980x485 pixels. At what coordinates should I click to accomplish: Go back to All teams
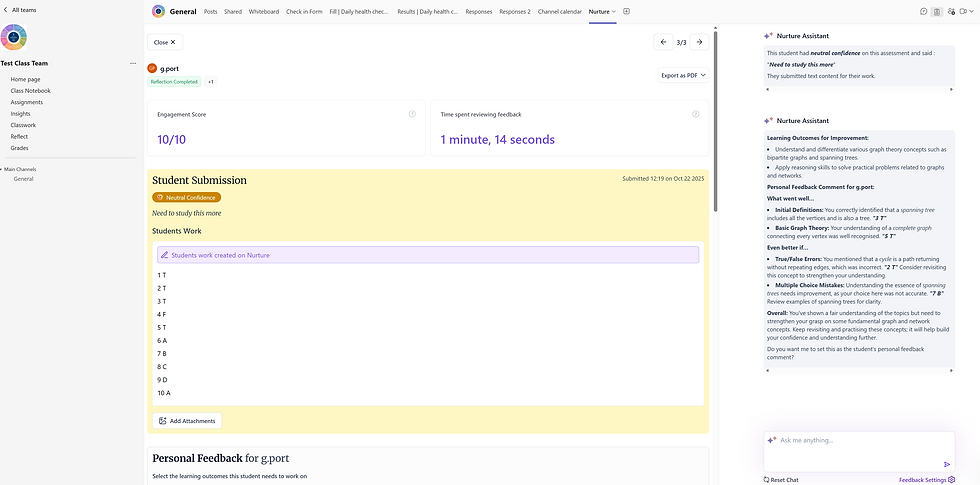pos(20,10)
